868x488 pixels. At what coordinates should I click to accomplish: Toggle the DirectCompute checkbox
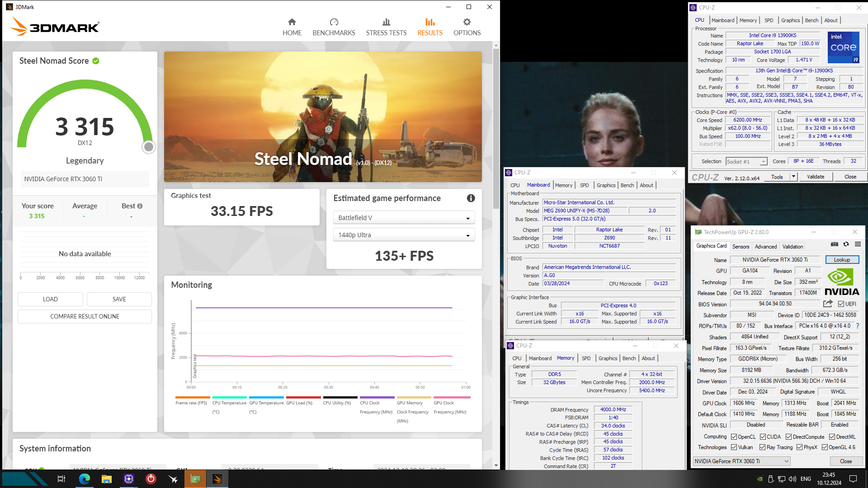tap(788, 437)
